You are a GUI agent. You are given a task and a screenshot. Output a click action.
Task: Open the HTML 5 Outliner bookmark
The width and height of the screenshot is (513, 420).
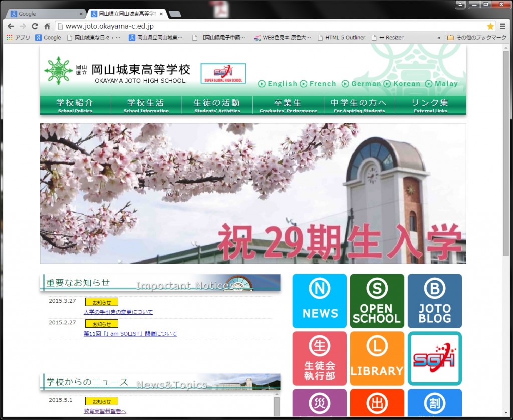(x=341, y=38)
